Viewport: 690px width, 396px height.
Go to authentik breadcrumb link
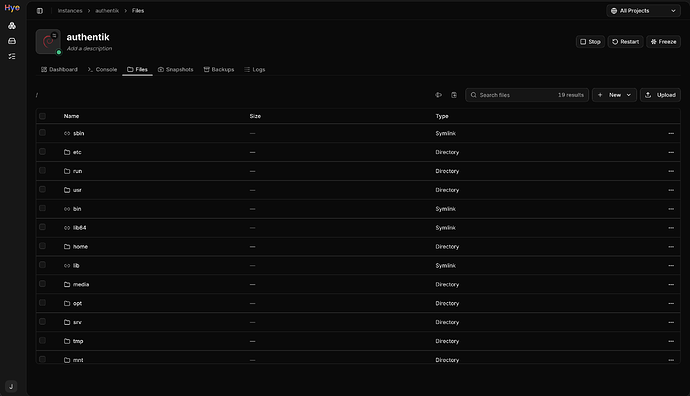pos(107,11)
